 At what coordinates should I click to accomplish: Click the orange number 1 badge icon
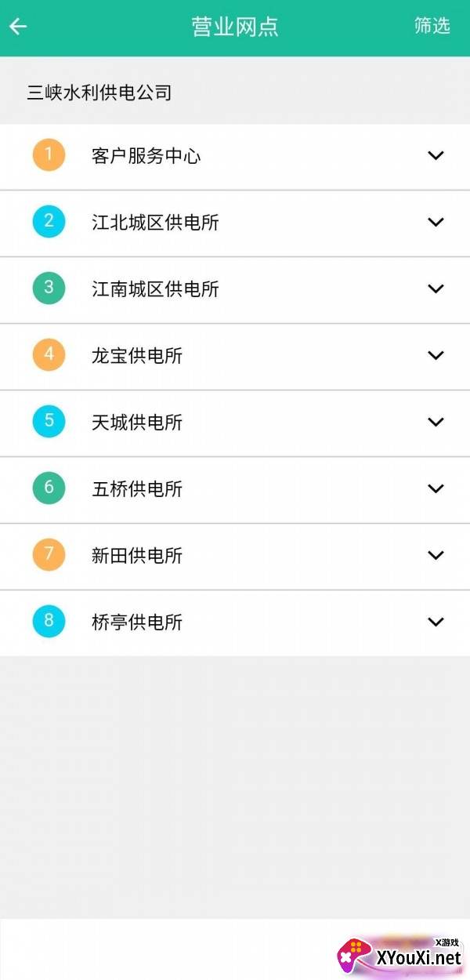click(48, 154)
